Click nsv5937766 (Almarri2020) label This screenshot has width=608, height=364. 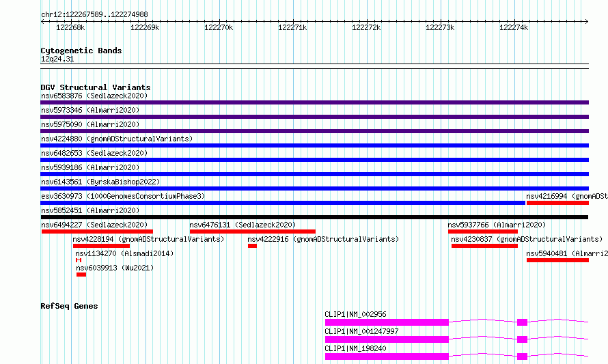497,225
